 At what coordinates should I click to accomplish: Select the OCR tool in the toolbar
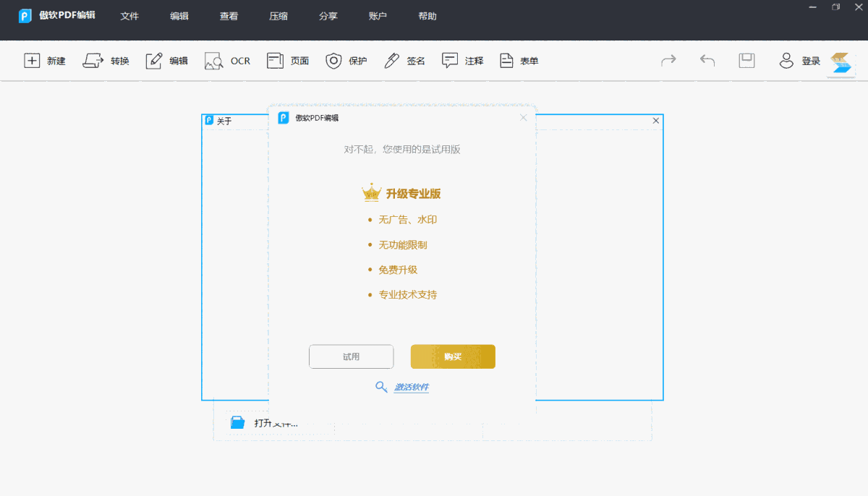pyautogui.click(x=227, y=61)
